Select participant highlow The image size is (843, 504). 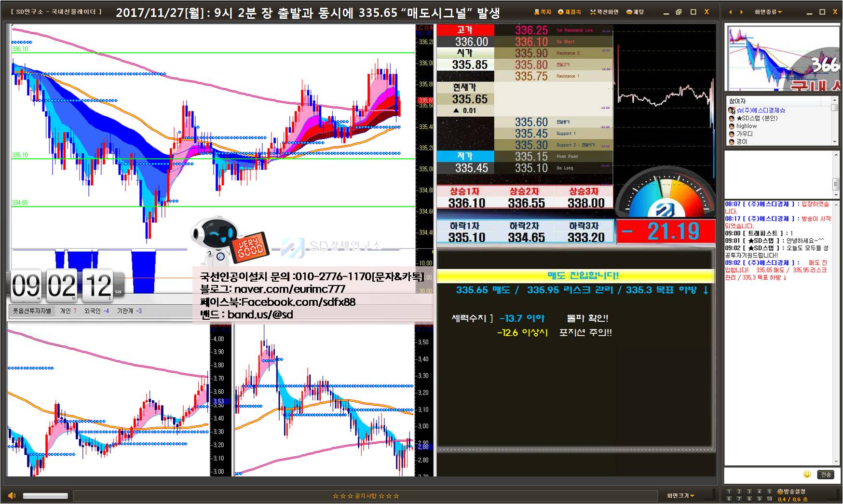[x=747, y=126]
